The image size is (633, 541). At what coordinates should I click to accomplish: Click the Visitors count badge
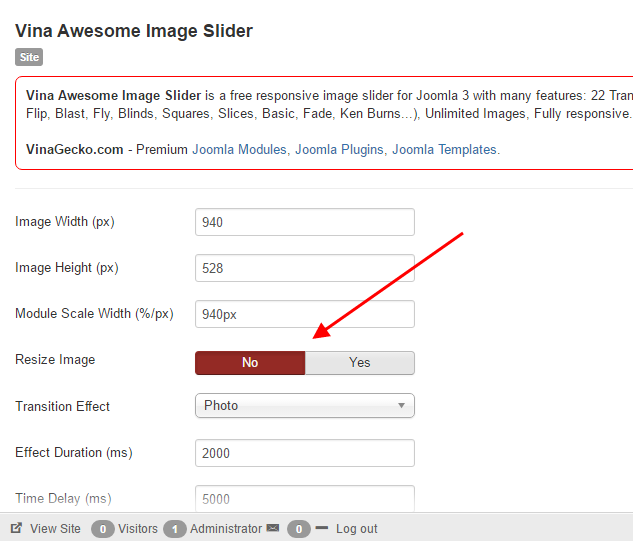point(102,529)
